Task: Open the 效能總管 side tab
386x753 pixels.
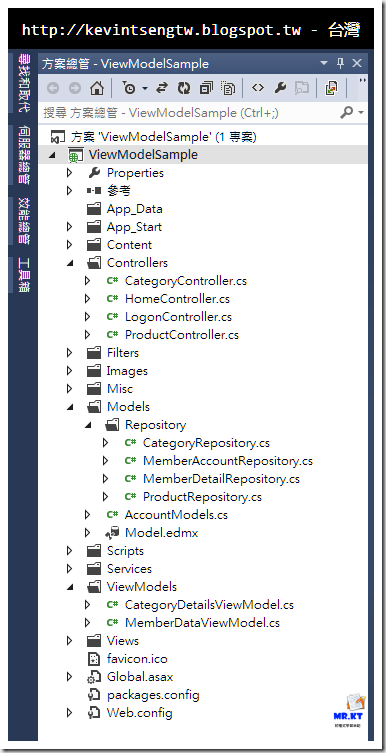Action: tap(23, 220)
